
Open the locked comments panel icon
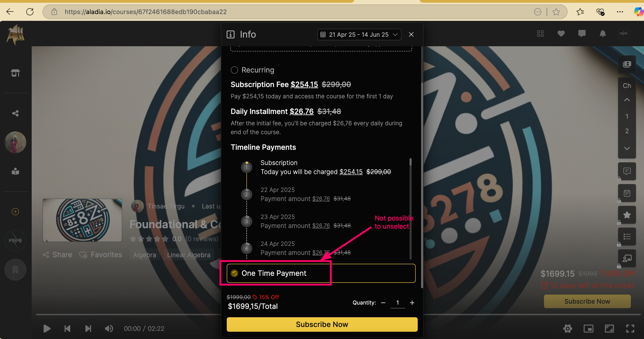(627, 171)
